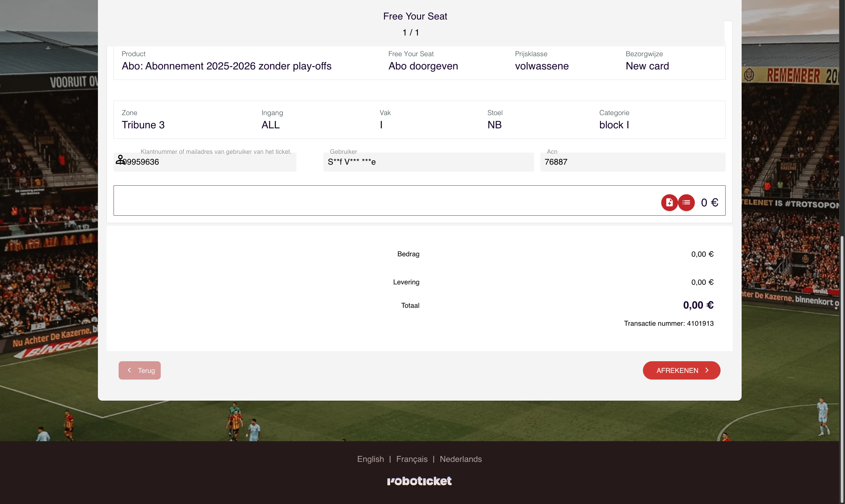
Task: Click the Gebruiker input field
Action: click(x=428, y=162)
